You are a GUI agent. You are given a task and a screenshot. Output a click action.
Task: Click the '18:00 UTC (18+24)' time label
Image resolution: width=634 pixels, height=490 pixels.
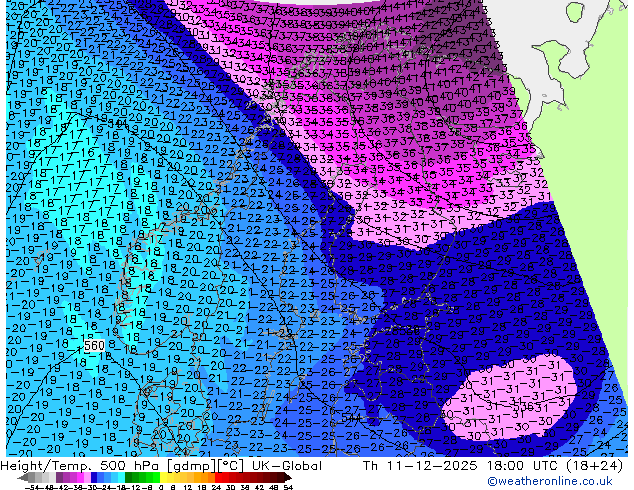tap(554, 466)
